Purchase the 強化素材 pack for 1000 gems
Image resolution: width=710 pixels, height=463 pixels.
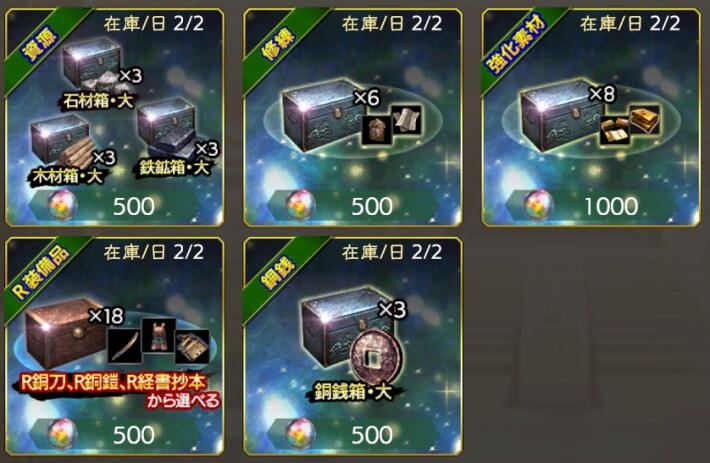click(x=591, y=206)
